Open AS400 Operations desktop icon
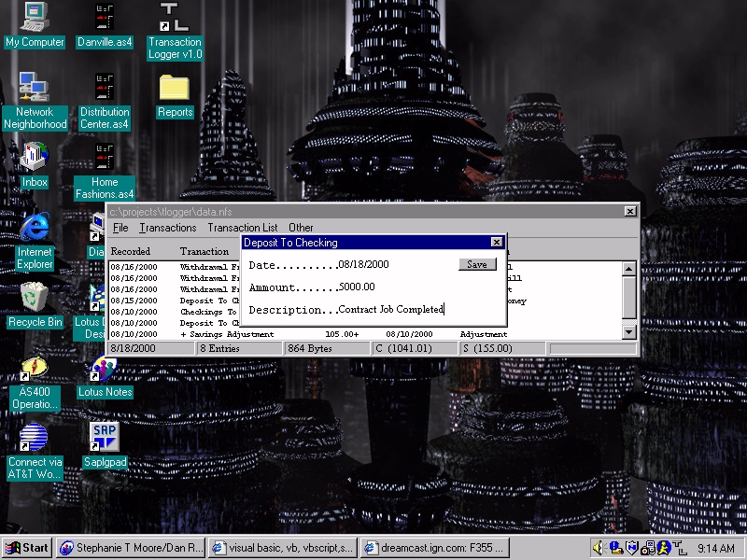747x560 pixels. pos(35,368)
